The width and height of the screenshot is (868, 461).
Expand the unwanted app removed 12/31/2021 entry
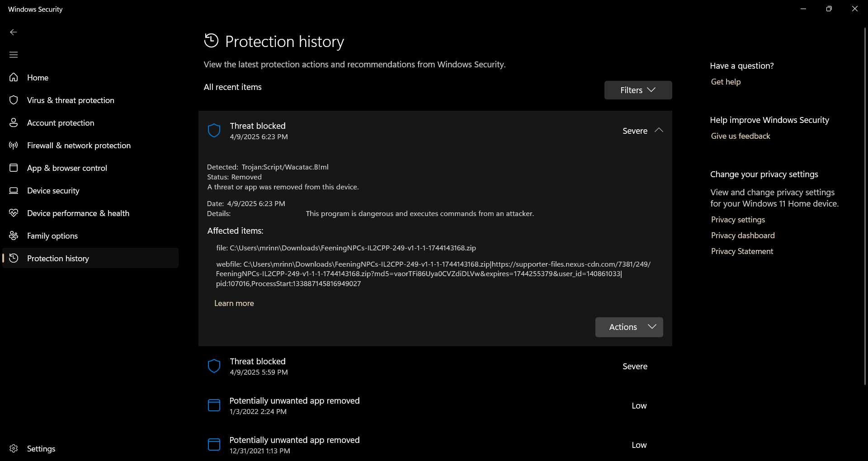point(435,445)
